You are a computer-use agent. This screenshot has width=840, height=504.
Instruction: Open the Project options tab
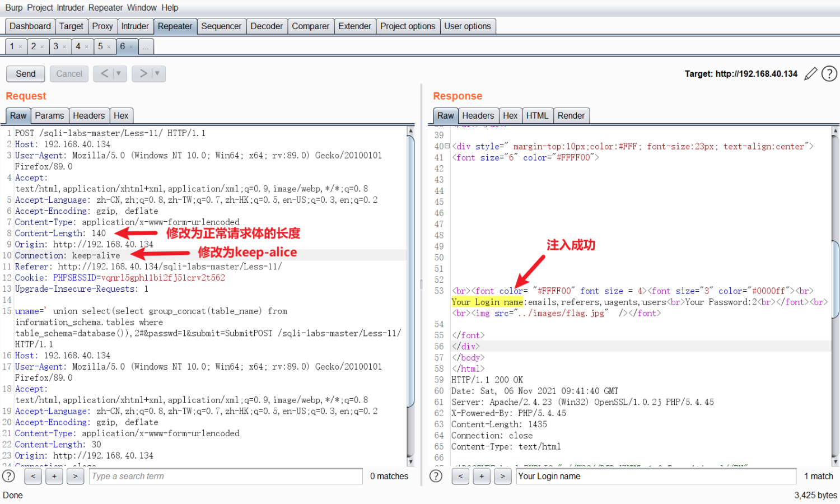tap(408, 26)
